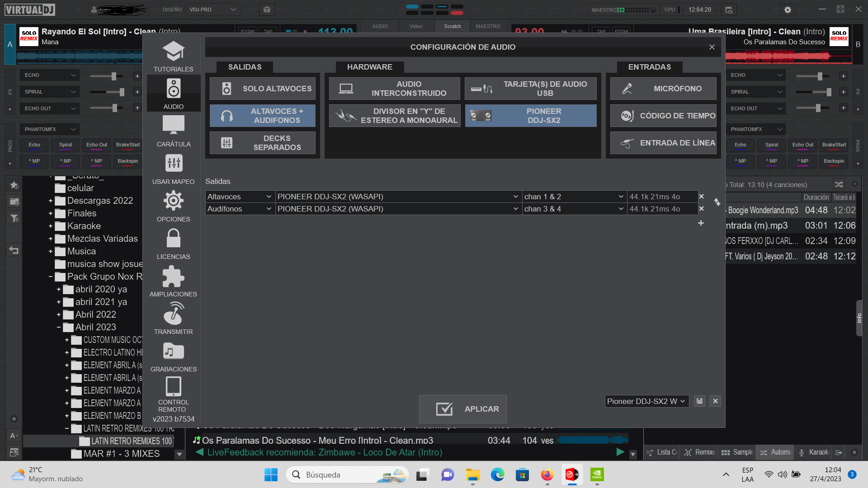Open File Explorer from the taskbar

click(473, 475)
